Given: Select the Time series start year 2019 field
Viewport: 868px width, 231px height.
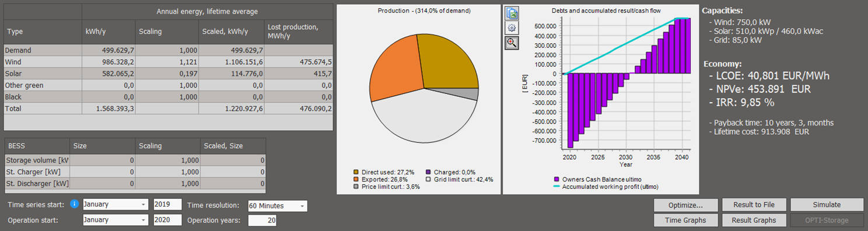Looking at the screenshot, I should click(168, 205).
